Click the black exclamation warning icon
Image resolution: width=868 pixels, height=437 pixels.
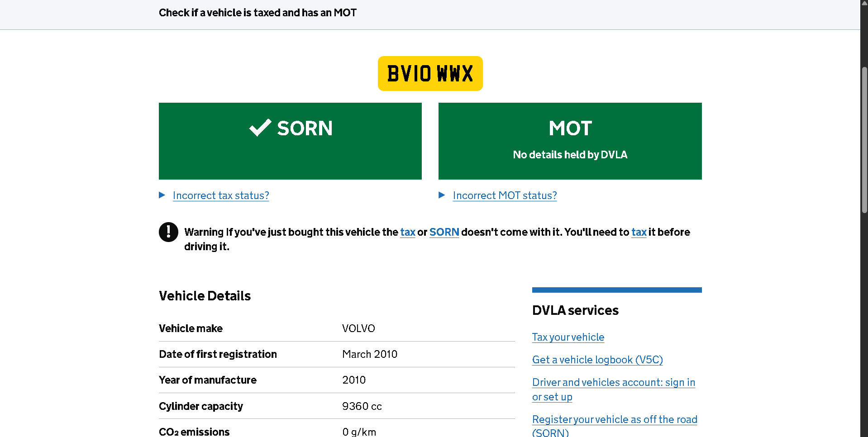pyautogui.click(x=168, y=232)
